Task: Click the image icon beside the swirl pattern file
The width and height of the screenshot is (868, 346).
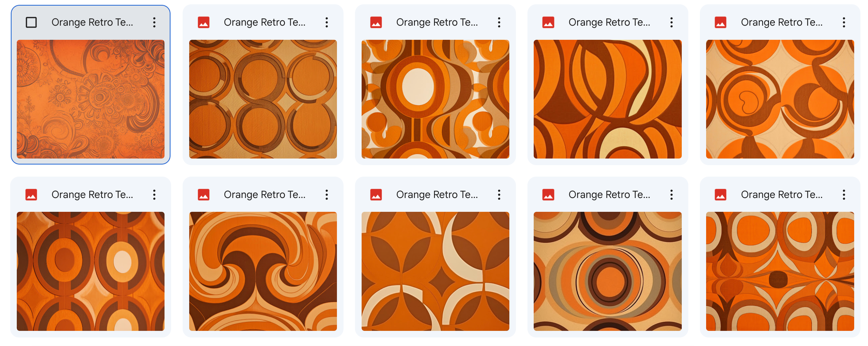Action: click(204, 194)
